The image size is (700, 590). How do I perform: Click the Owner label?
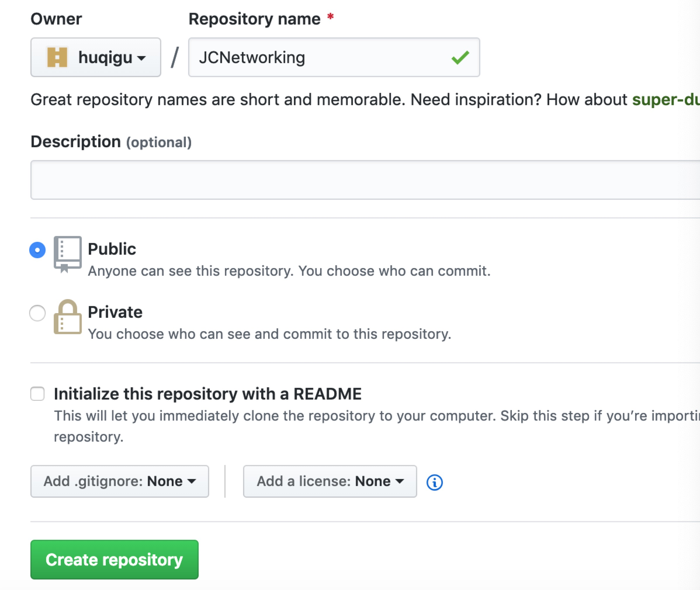56,19
